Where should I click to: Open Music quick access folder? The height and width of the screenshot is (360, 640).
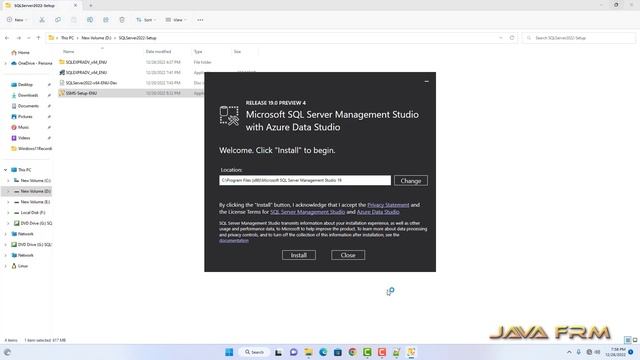tap(23, 127)
